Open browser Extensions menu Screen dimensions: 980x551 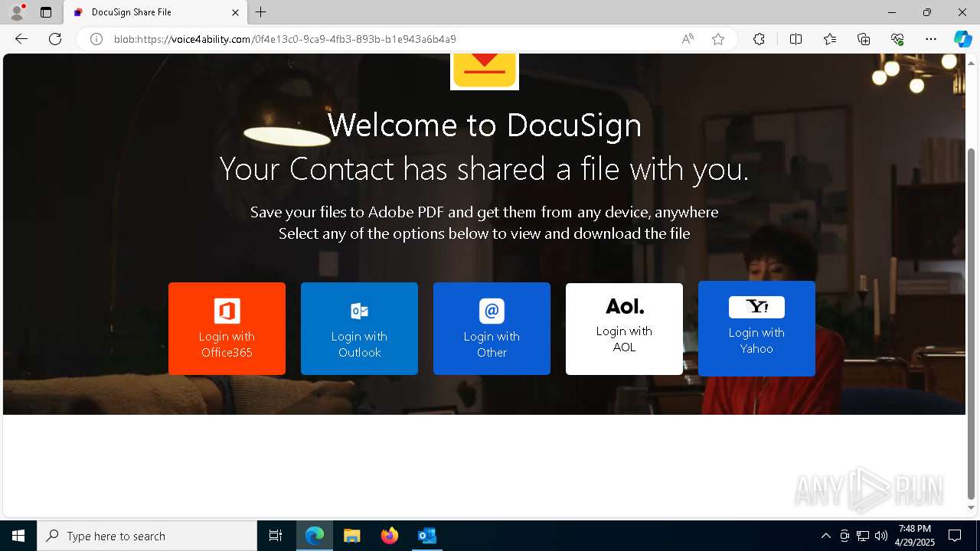tap(759, 39)
